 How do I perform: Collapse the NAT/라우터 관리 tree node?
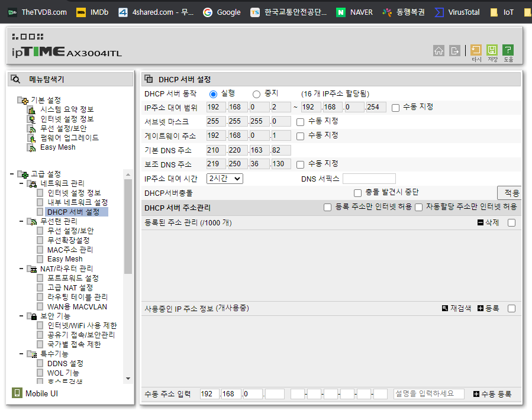[x=21, y=269]
